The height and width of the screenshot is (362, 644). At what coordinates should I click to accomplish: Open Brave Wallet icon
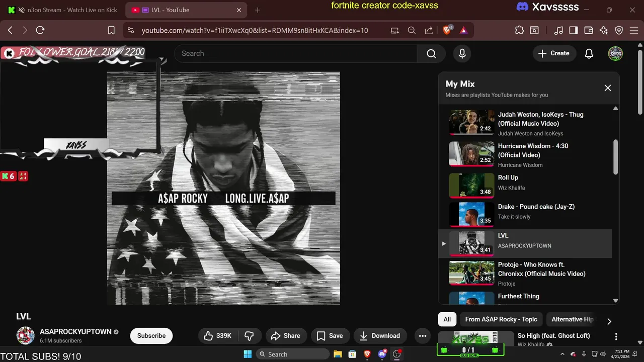click(588, 30)
